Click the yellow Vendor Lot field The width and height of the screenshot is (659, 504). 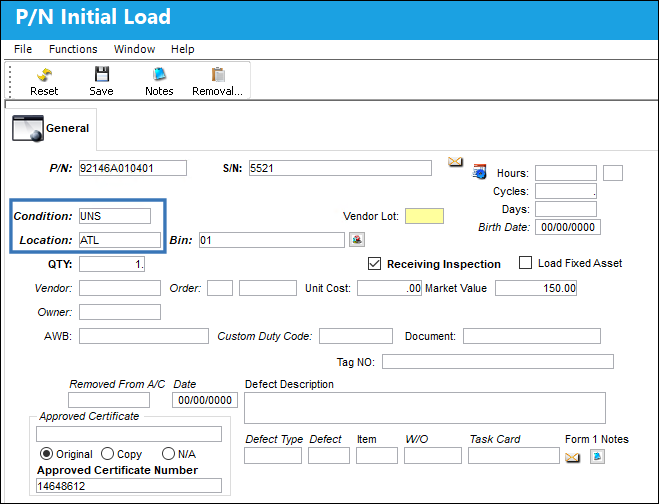tap(424, 216)
